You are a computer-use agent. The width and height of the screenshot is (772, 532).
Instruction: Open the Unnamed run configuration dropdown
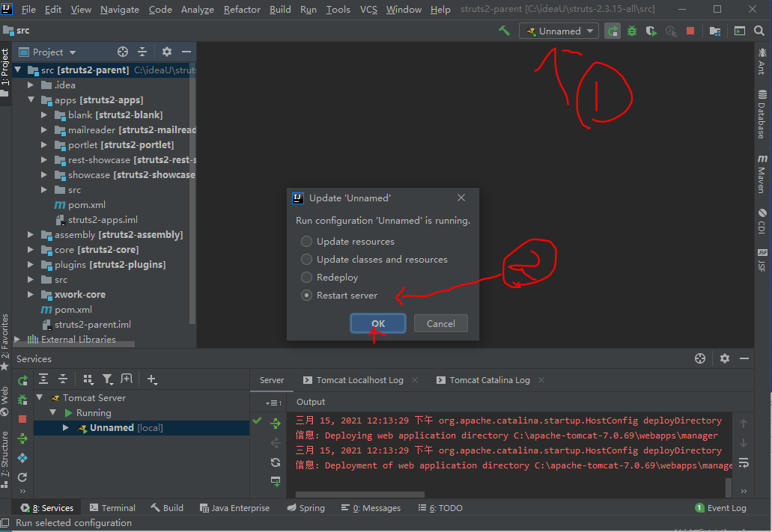[x=559, y=31]
